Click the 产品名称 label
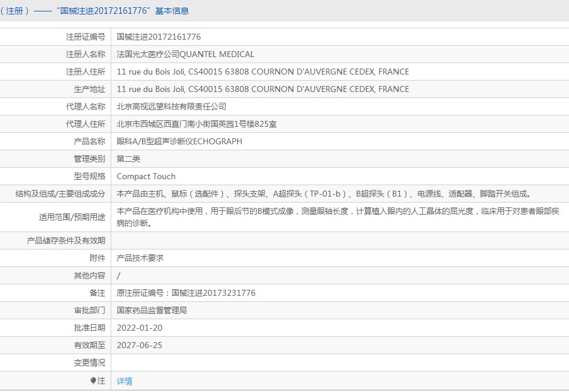Screen dimensions: 569x392 pyautogui.click(x=90, y=141)
